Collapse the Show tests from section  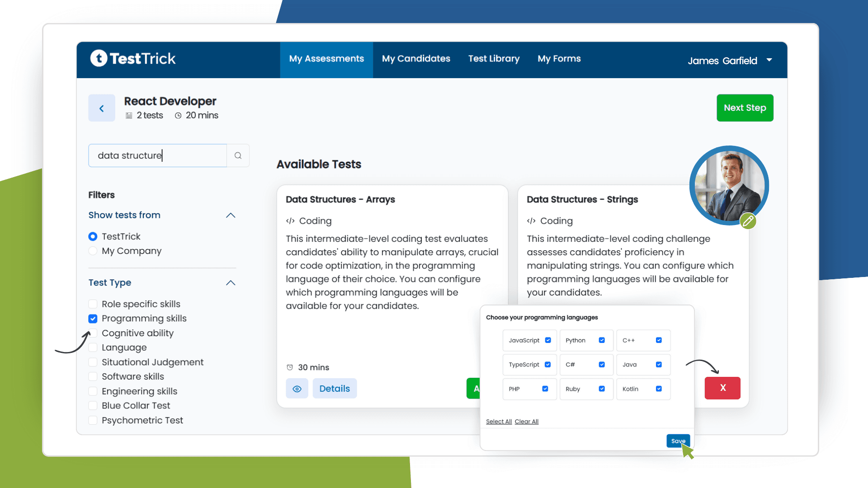pyautogui.click(x=231, y=216)
